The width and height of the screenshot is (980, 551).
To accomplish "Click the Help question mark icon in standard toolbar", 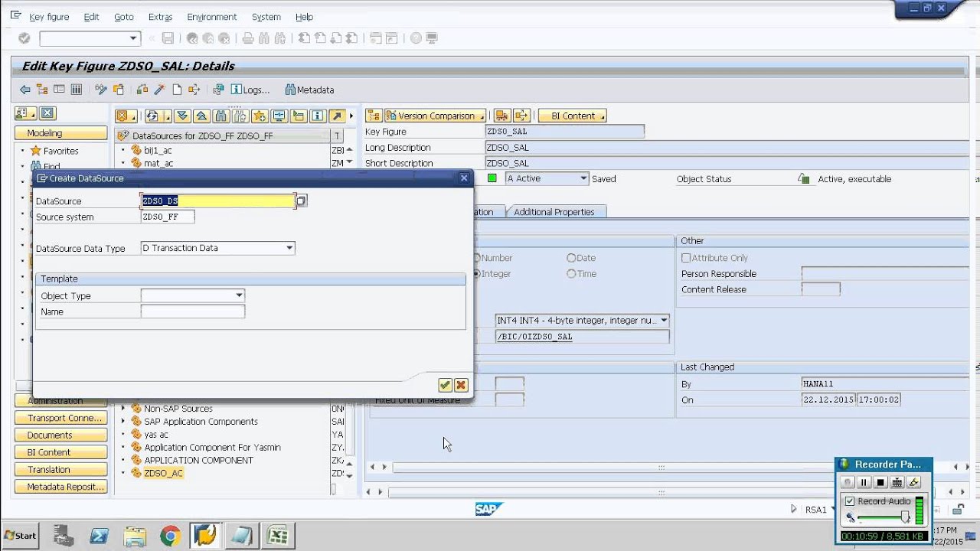I will point(416,38).
